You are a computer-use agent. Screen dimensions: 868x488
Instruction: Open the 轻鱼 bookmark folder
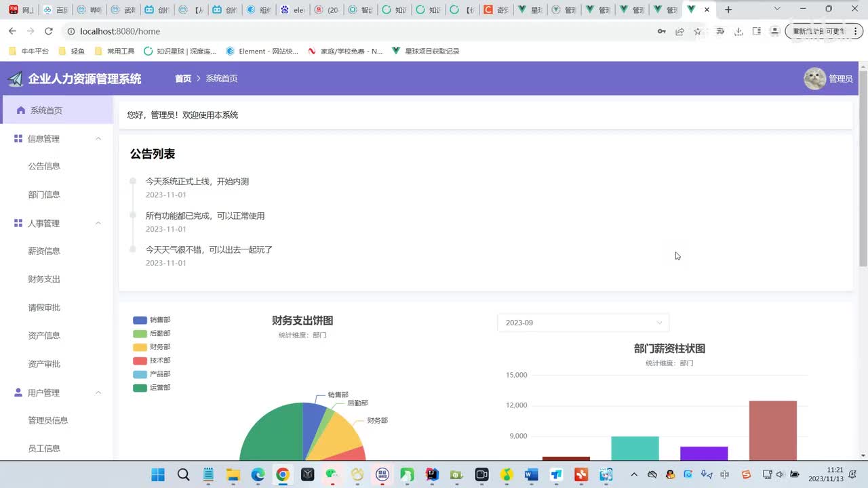tap(72, 51)
